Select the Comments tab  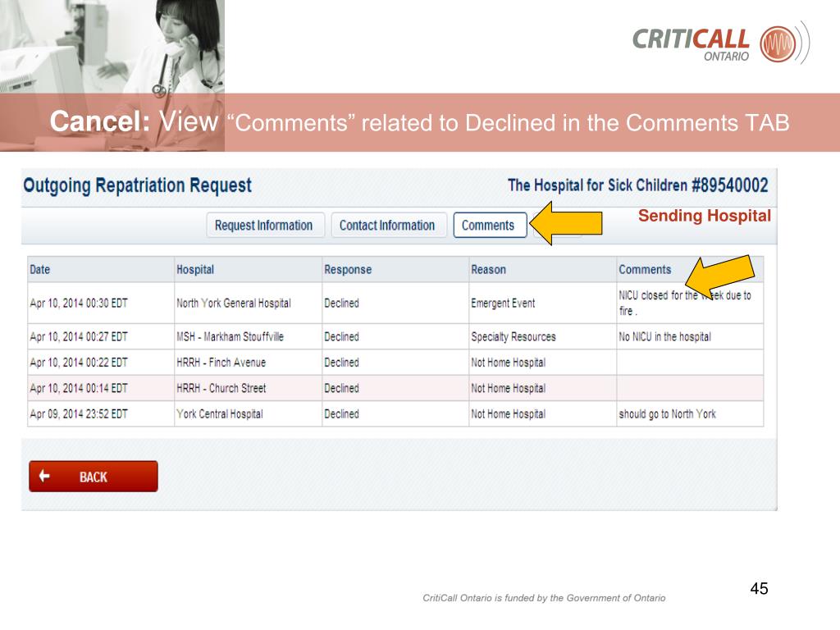[x=489, y=226]
